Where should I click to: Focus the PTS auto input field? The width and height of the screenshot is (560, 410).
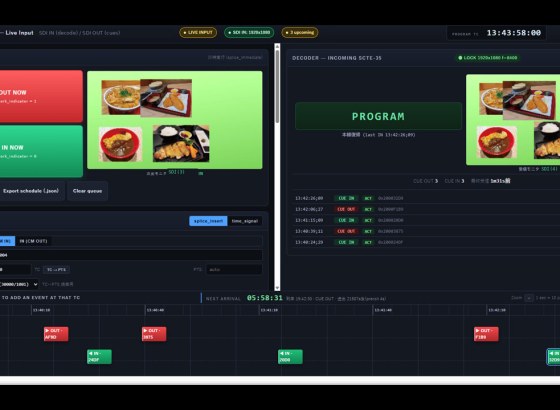234,270
